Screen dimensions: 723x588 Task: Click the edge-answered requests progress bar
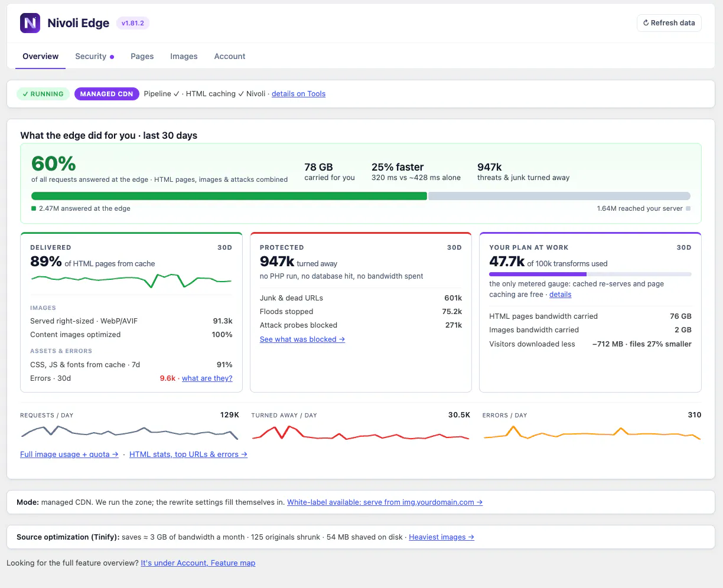(360, 196)
